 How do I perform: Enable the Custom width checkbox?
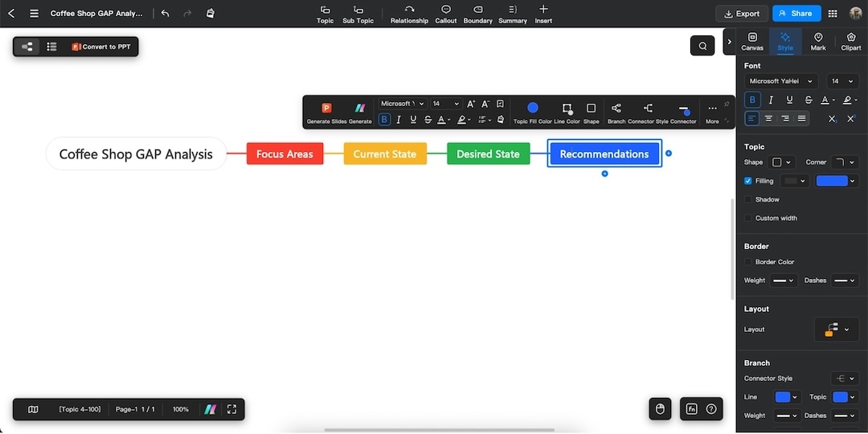click(748, 218)
